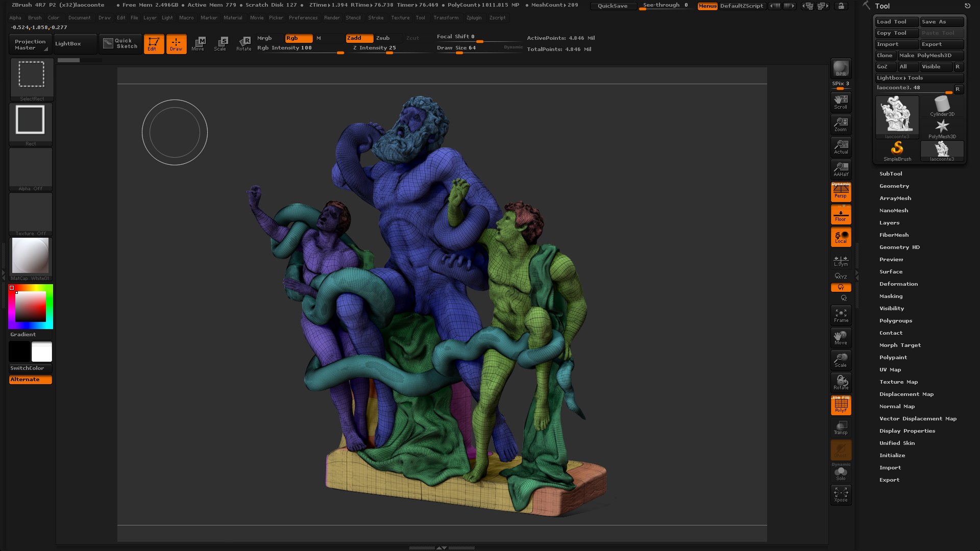980x551 pixels.
Task: Click the Zoom canvas icon
Action: point(841,124)
